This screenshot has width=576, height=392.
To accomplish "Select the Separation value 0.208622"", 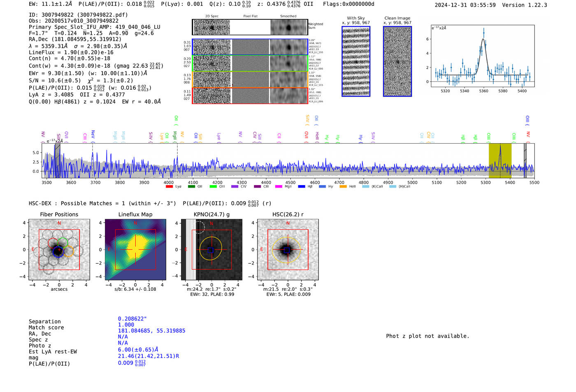I will (132, 319).
